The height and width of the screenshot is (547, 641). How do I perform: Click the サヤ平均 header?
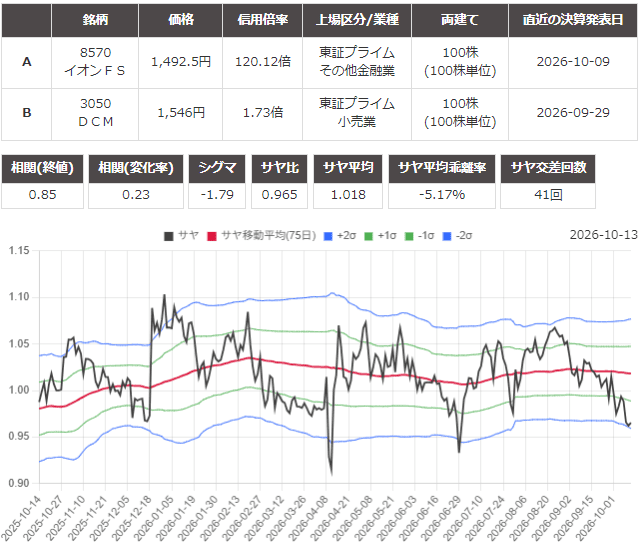pyautogui.click(x=348, y=168)
